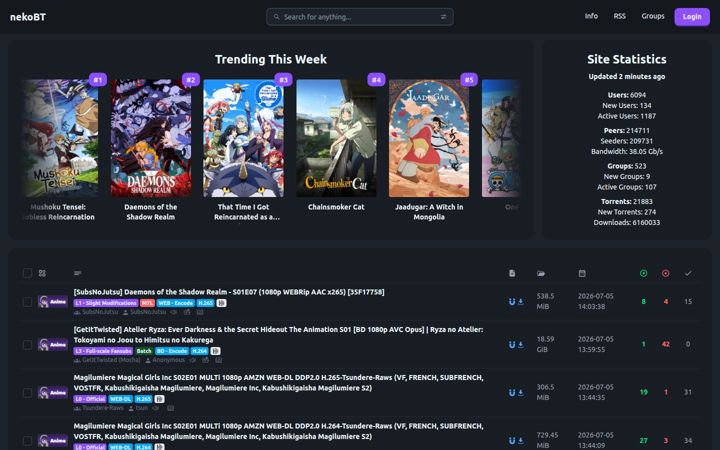Click into the Search for anything field
Viewport: 720px width, 450px height.
(x=360, y=17)
